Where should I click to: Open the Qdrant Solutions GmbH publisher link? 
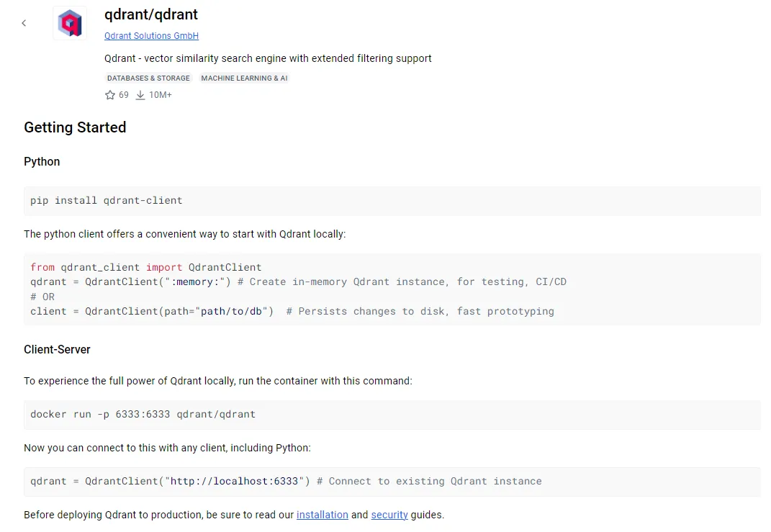pos(151,36)
